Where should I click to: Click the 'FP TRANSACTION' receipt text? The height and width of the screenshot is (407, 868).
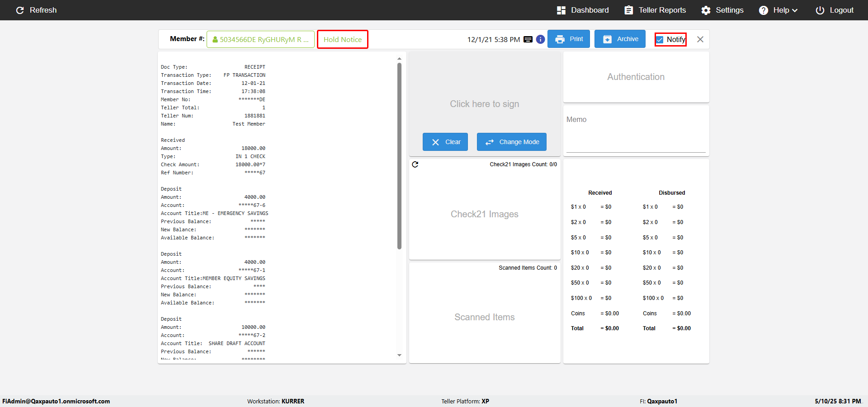pos(245,75)
